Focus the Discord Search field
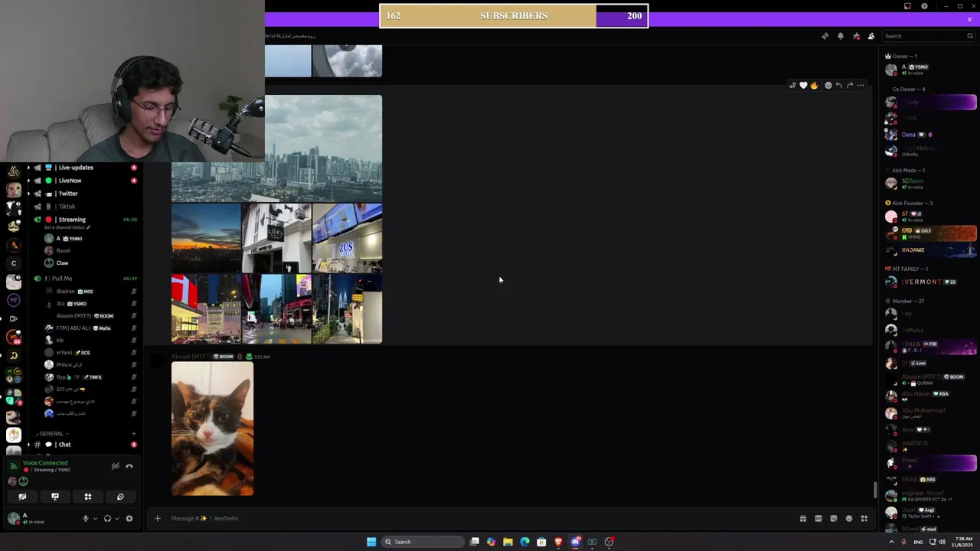The height and width of the screenshot is (551, 980). (928, 36)
